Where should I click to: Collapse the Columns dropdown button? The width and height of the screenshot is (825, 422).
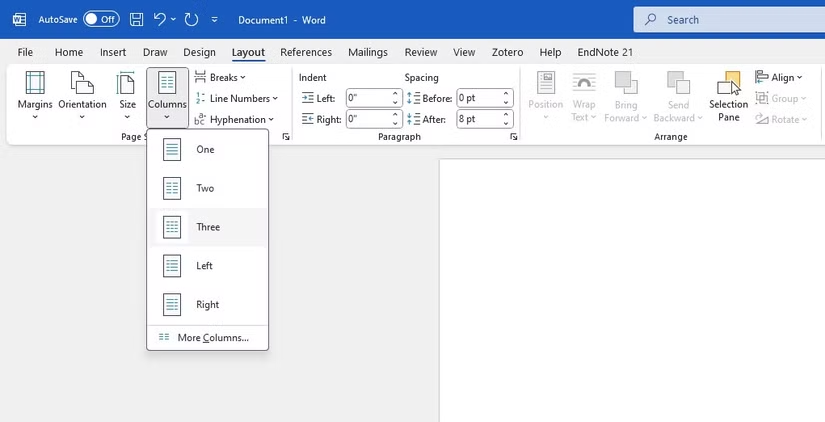(x=167, y=97)
